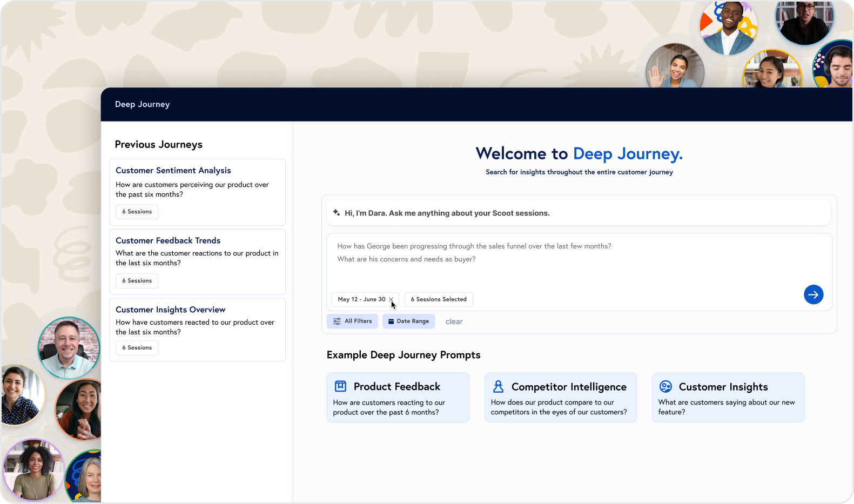854x504 pixels.
Task: Click 6 Sessions under Customer Feedback Trends
Action: (137, 281)
